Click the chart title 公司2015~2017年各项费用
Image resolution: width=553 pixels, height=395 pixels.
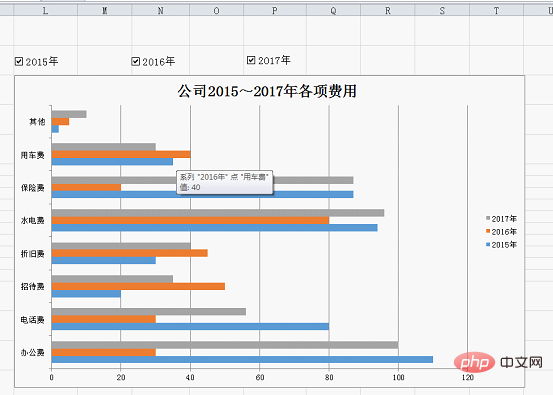pos(267,91)
